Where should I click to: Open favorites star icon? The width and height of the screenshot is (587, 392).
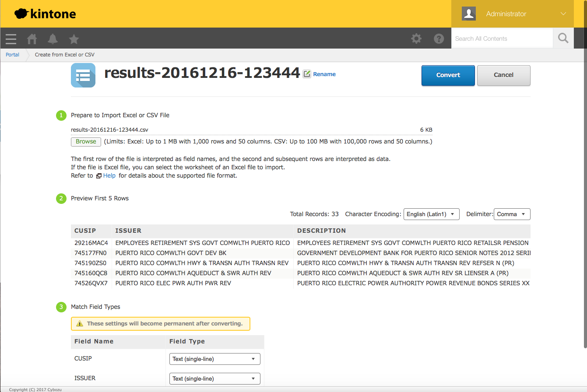[74, 39]
